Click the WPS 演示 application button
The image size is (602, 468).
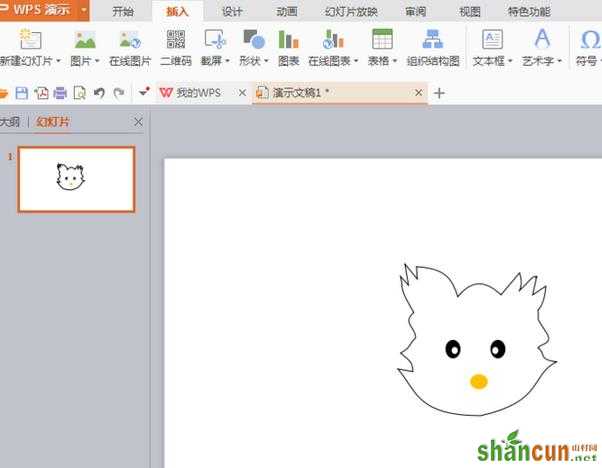(40, 10)
